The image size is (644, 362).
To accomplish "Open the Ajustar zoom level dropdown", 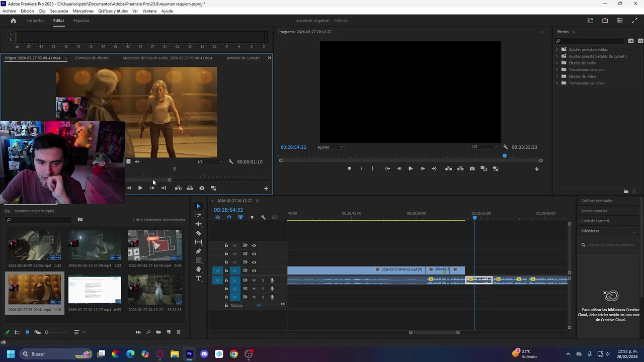I will click(330, 147).
